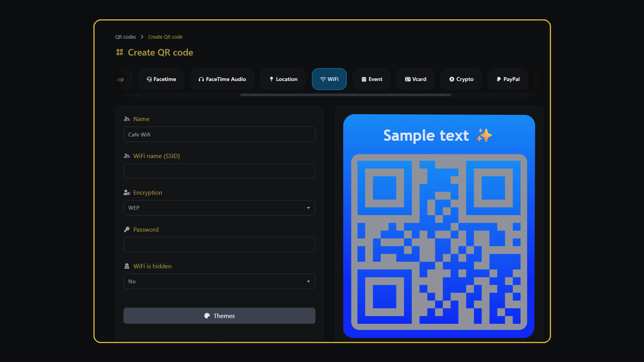Screen dimensions: 644x362
Task: Click the key icon beside Password
Action: (x=127, y=229)
